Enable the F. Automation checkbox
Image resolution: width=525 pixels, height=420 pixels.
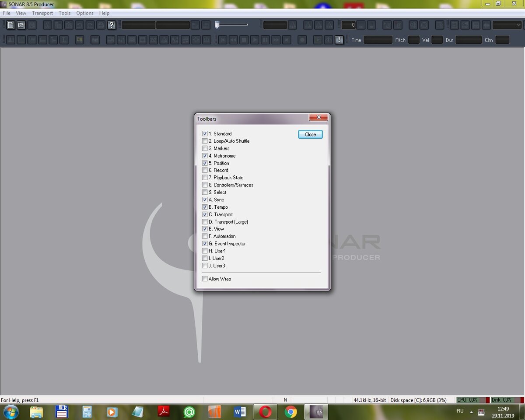(x=205, y=236)
